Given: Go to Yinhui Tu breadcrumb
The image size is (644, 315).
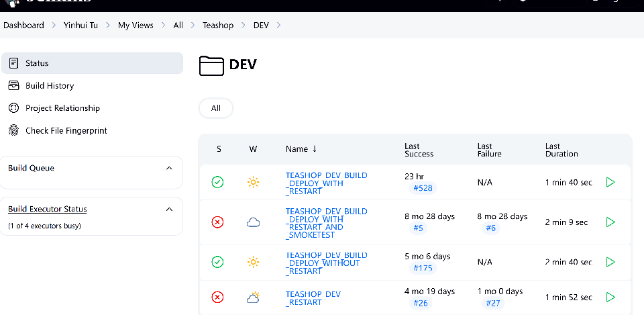Looking at the screenshot, I should pos(80,25).
